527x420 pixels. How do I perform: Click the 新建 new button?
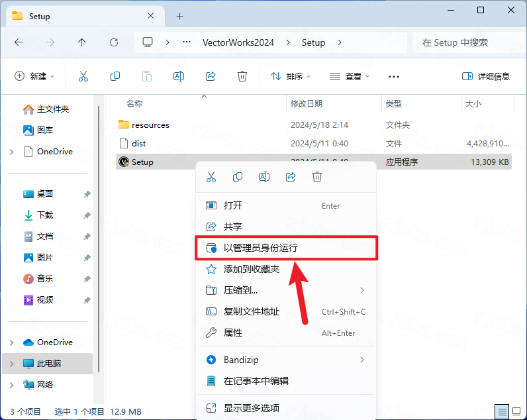click(x=34, y=76)
